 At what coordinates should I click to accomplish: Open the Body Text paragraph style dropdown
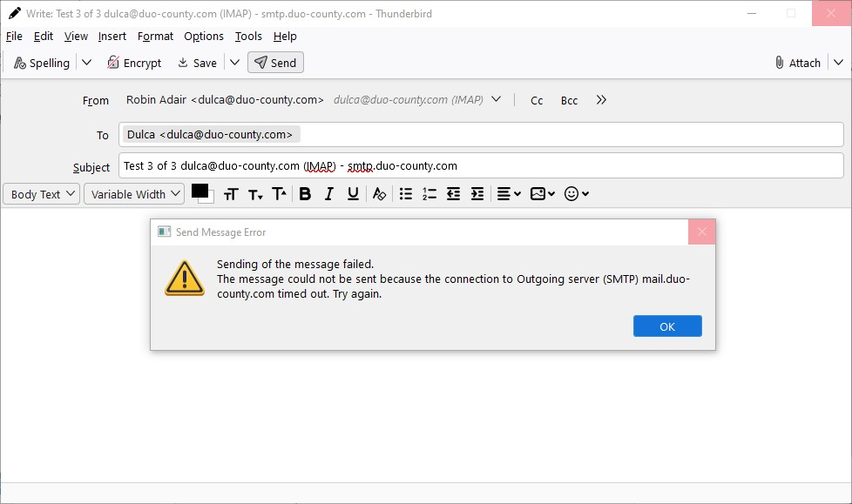point(42,194)
